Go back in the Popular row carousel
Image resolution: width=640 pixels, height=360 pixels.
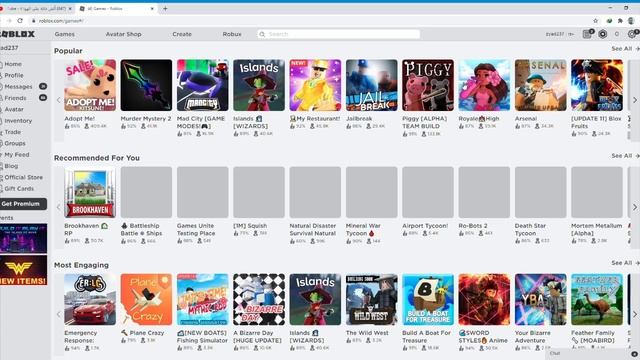click(59, 100)
